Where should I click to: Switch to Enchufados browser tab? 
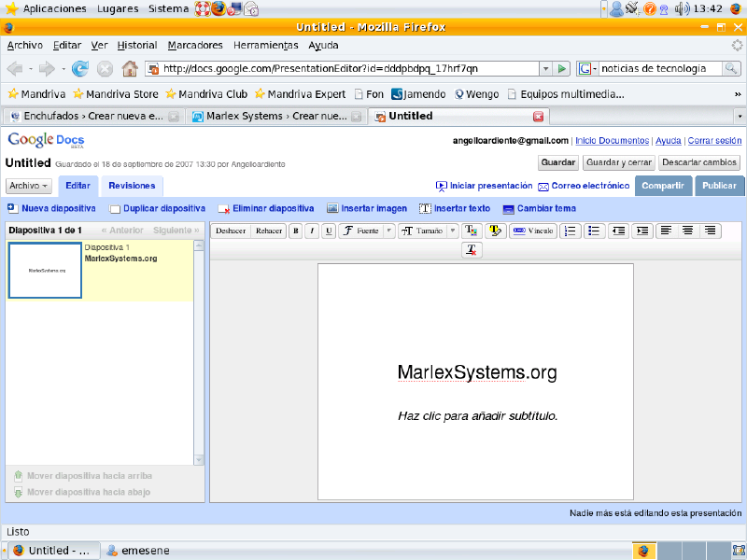(x=93, y=116)
